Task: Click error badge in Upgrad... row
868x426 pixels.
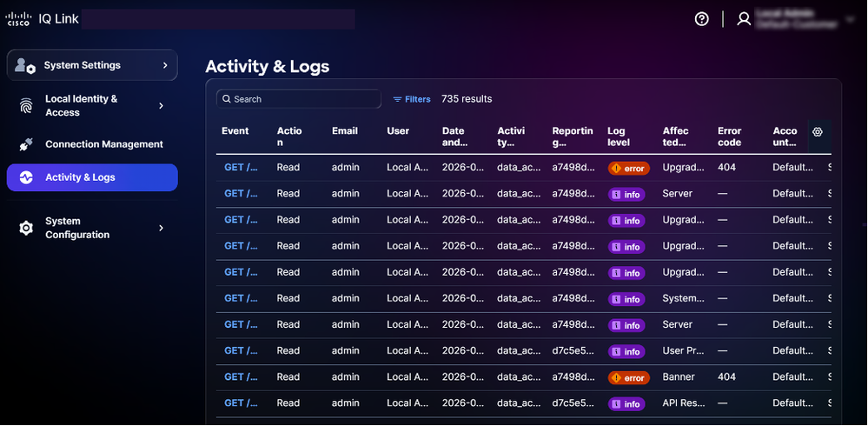Action: click(629, 169)
